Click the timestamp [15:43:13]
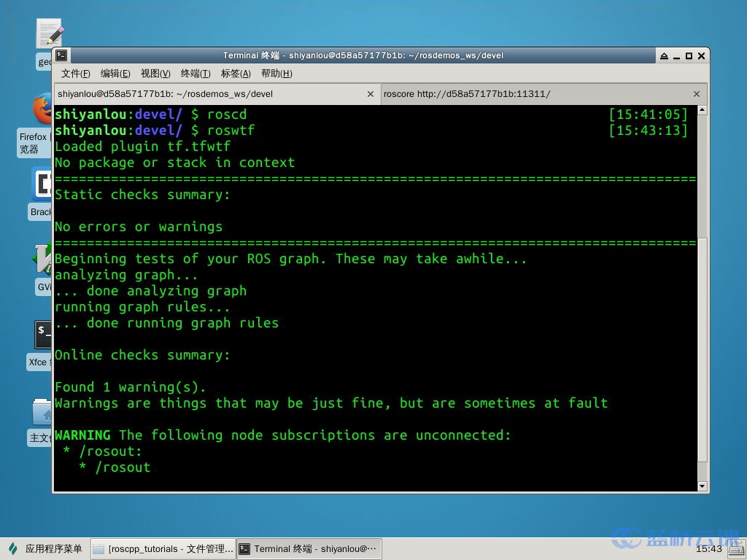747x560 pixels. click(649, 130)
